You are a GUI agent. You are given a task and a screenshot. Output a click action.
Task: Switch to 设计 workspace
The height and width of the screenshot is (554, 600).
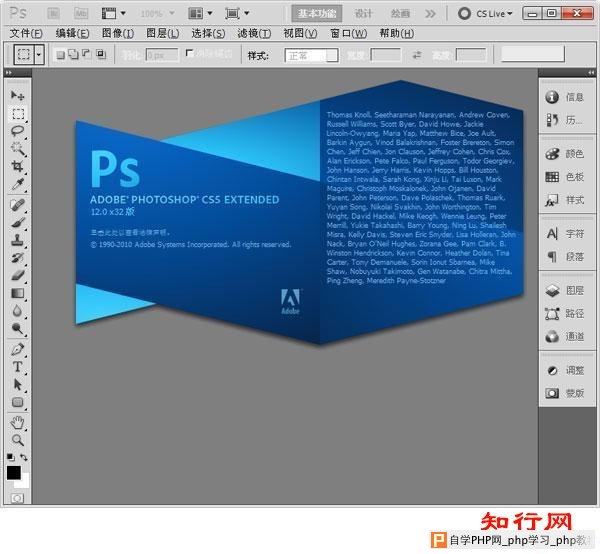(x=363, y=14)
